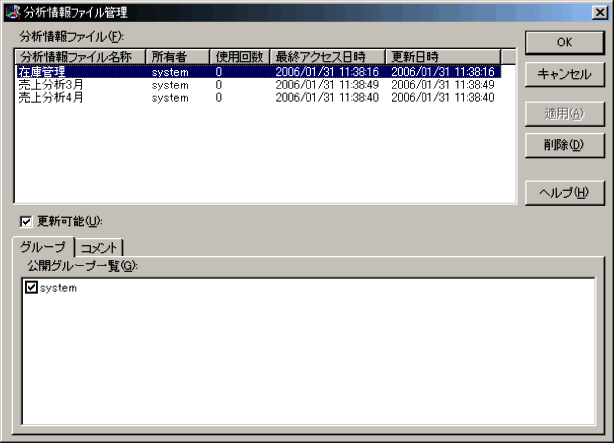Close the 分析情報ファイル管理 dialog
This screenshot has height=443, width=614.
pos(600,13)
